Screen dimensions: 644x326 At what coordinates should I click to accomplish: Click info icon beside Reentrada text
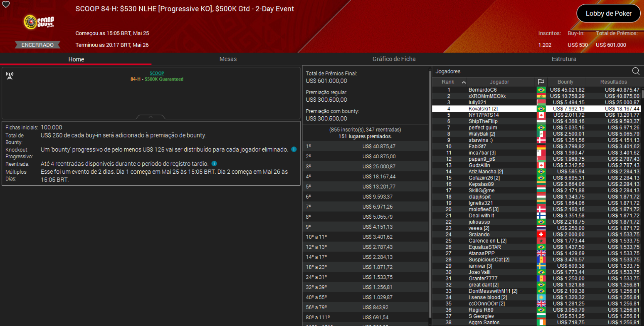[x=214, y=164]
